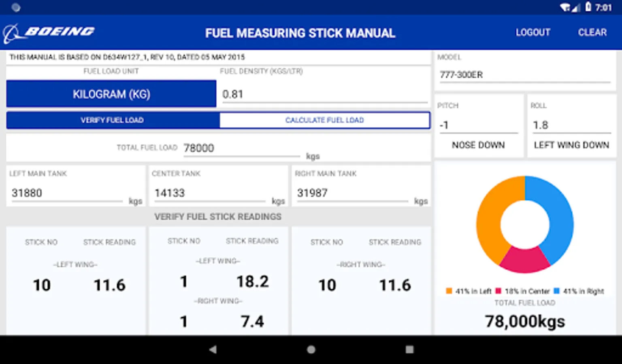Tap the notification dot in status bar
622x364 pixels.
click(16, 7)
